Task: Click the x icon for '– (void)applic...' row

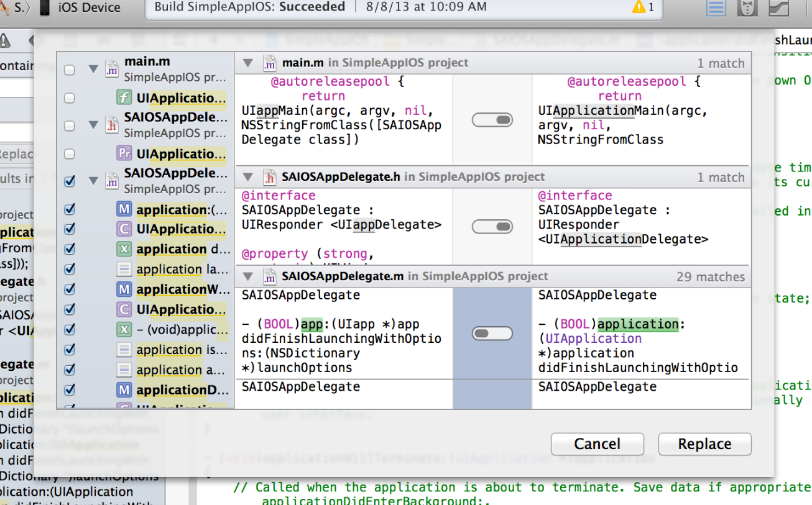Action: click(x=124, y=329)
